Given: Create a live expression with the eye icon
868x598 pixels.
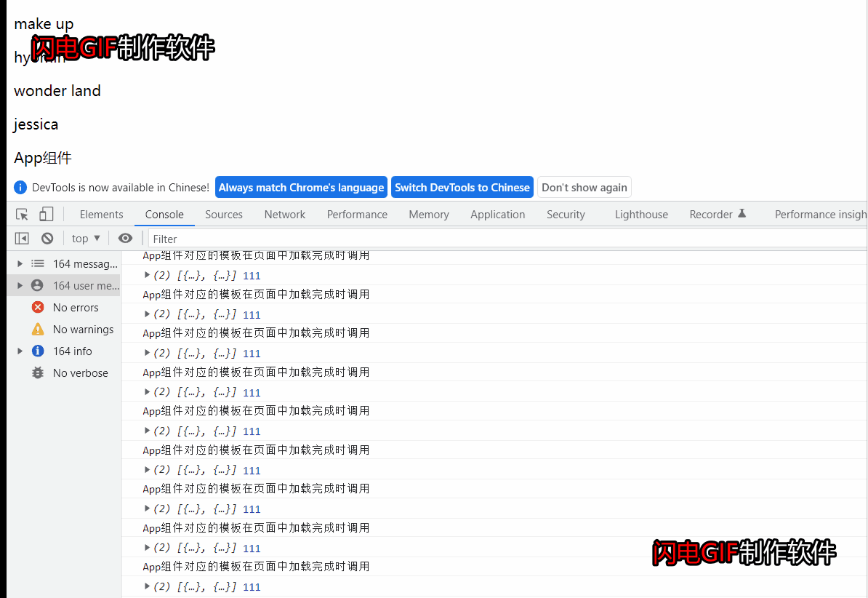Looking at the screenshot, I should pos(126,239).
